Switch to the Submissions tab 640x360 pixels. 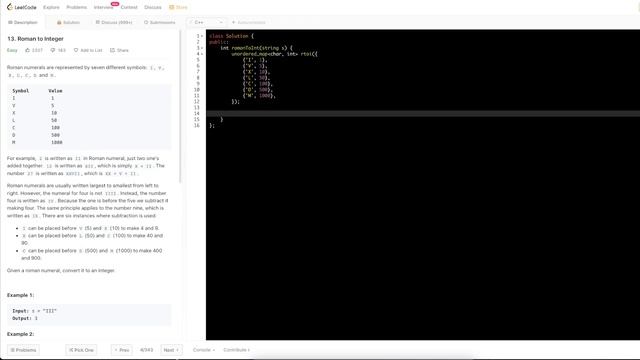(160, 22)
